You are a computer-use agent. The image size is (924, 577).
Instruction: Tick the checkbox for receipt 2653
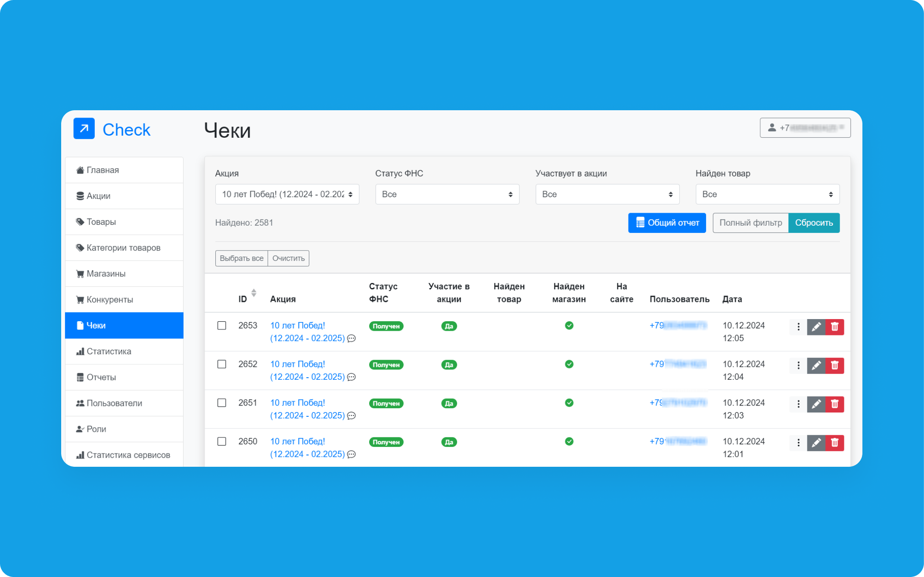(222, 326)
